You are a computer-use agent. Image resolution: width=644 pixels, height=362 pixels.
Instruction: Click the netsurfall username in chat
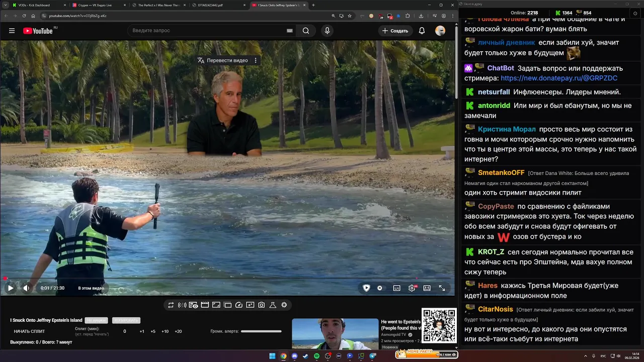[x=494, y=92]
